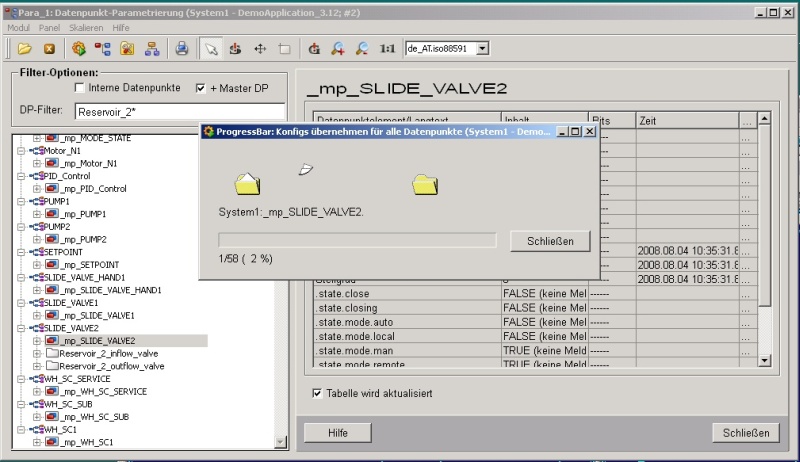Screen dimensions: 800x462
Task: Click the open folder toolbar icon
Action: tap(25, 48)
